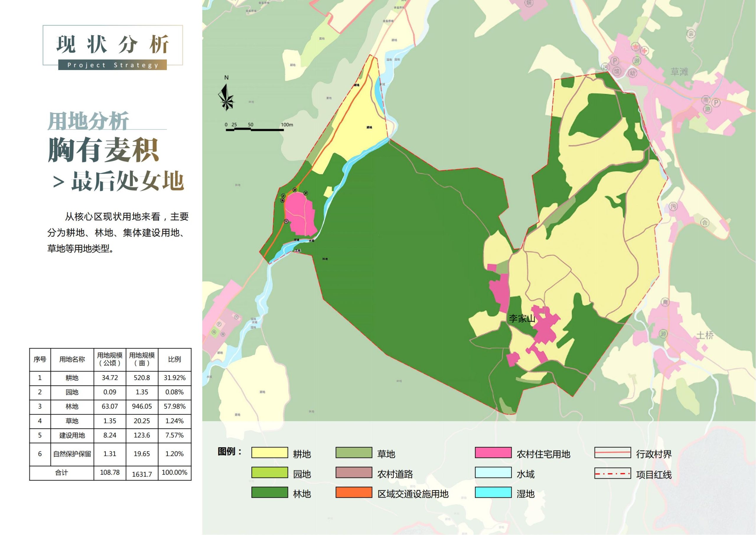Click the north arrow compass symbol
The height and width of the screenshot is (535, 756).
click(226, 97)
